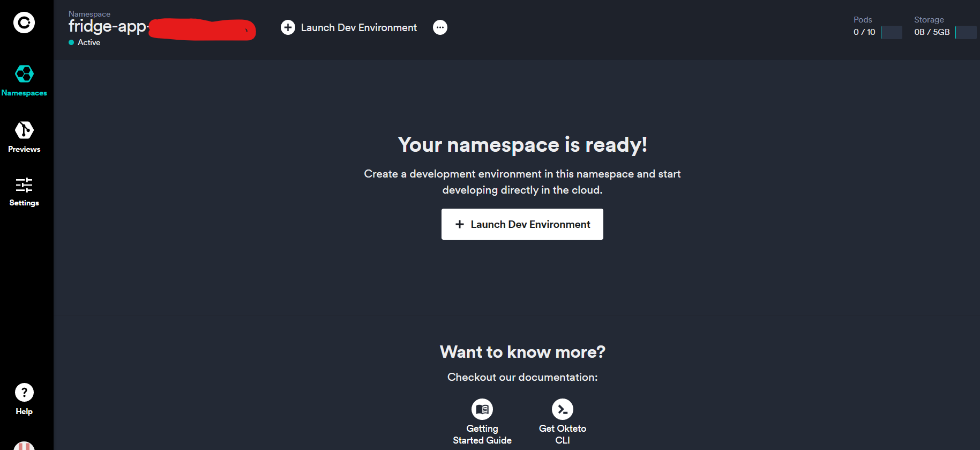Click the Storage usage bar
The width and height of the screenshot is (980, 450).
966,32
